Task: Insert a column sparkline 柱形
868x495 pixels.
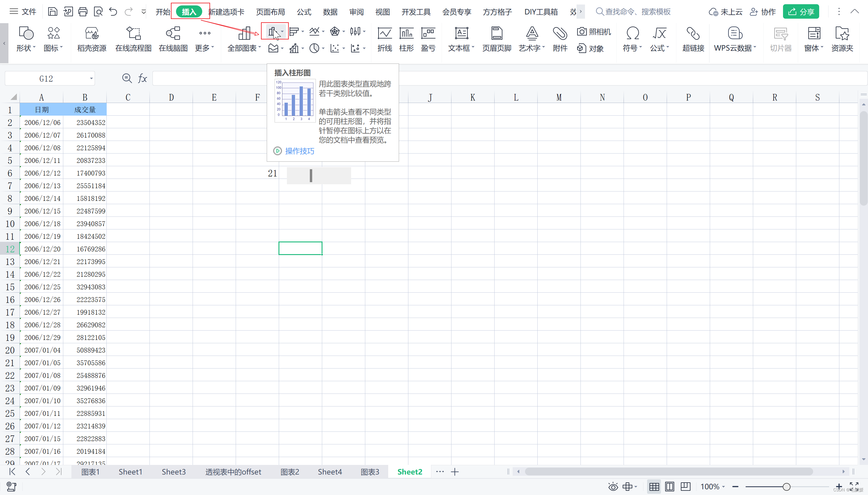Action: click(406, 39)
